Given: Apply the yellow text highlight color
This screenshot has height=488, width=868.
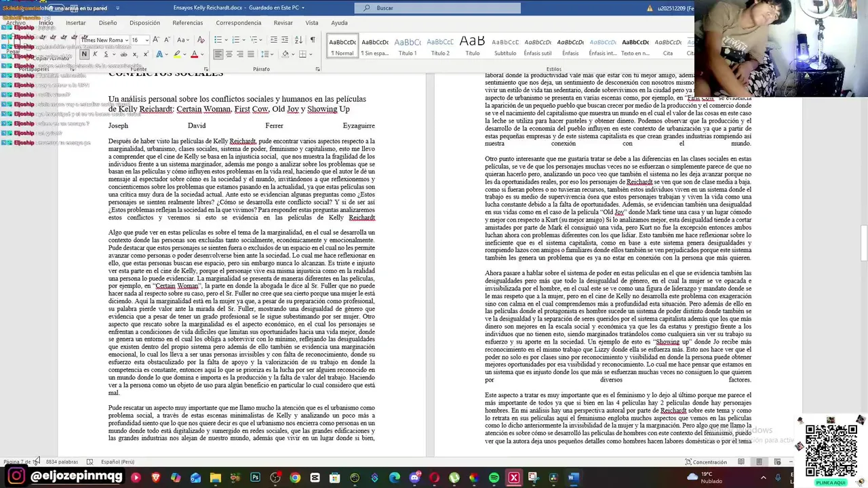Looking at the screenshot, I should coord(176,54).
